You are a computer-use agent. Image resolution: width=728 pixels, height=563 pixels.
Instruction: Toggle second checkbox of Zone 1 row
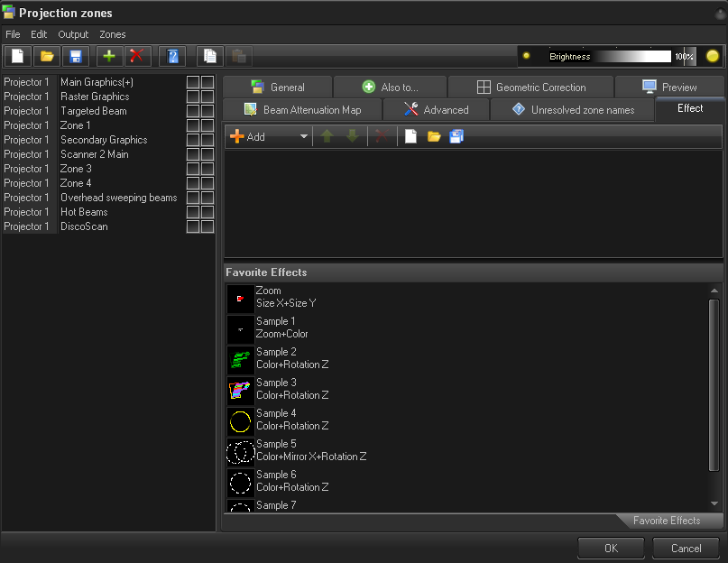207,125
